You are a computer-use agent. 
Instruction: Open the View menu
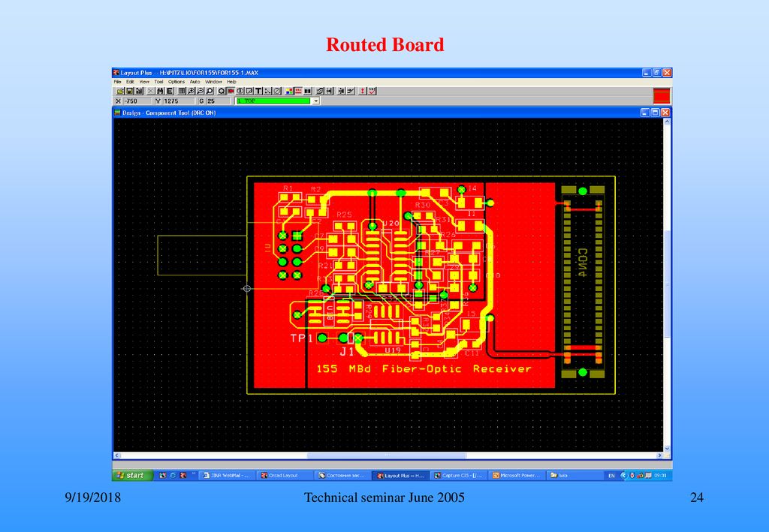coord(144,82)
